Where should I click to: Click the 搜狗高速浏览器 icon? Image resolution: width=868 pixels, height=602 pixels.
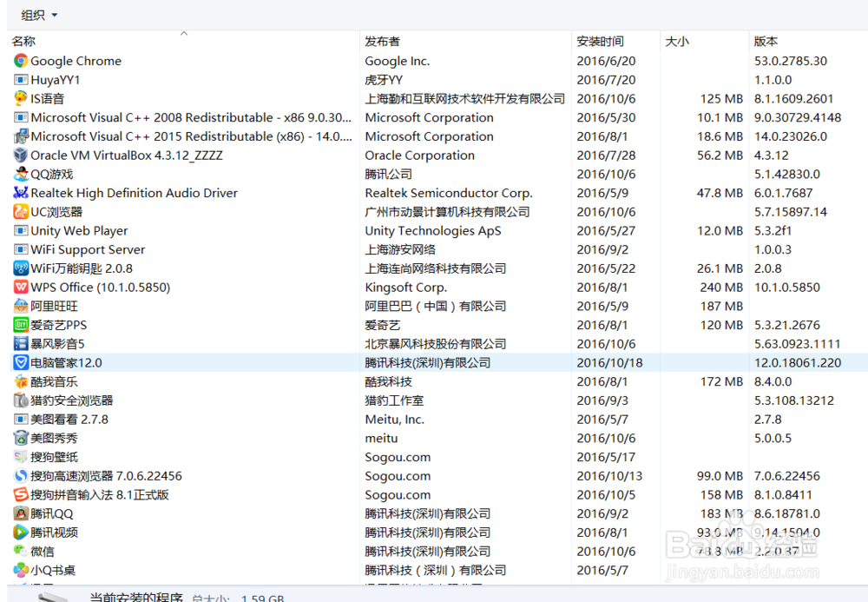[x=21, y=476]
